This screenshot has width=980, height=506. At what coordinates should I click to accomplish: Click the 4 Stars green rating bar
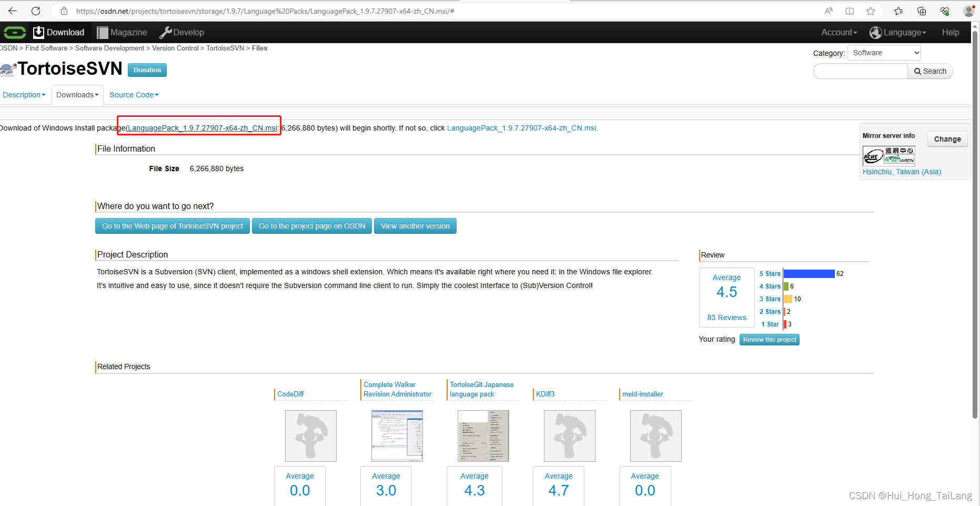pos(786,286)
